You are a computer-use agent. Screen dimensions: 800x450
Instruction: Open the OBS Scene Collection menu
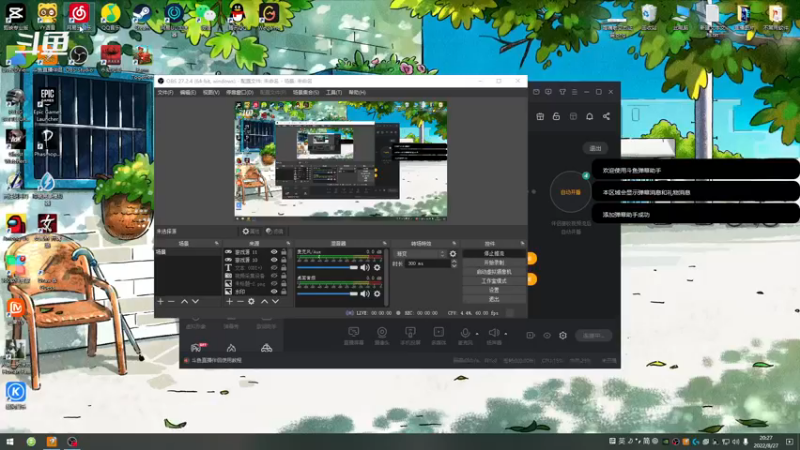306,92
